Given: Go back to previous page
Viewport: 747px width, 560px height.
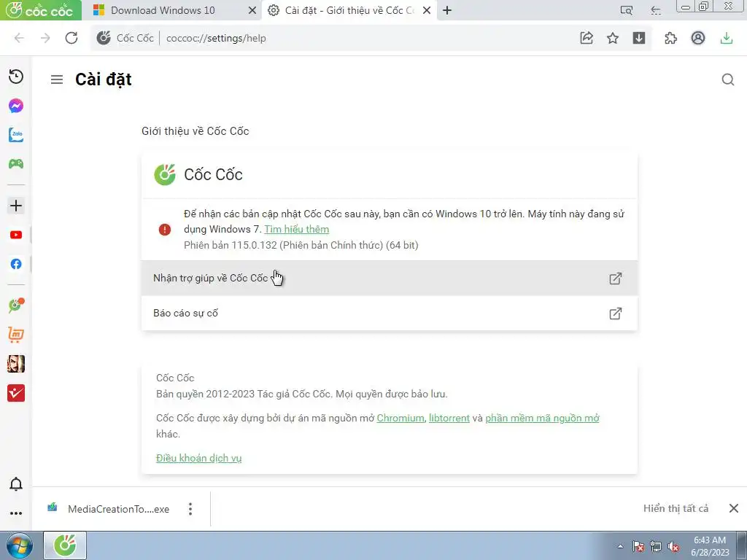Looking at the screenshot, I should click(19, 38).
